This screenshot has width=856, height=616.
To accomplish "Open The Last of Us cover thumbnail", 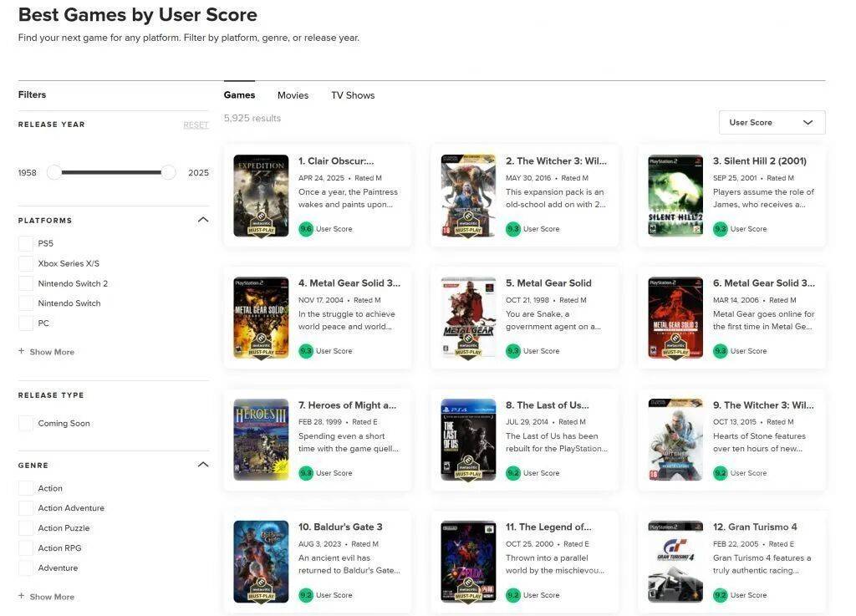I will point(468,440).
